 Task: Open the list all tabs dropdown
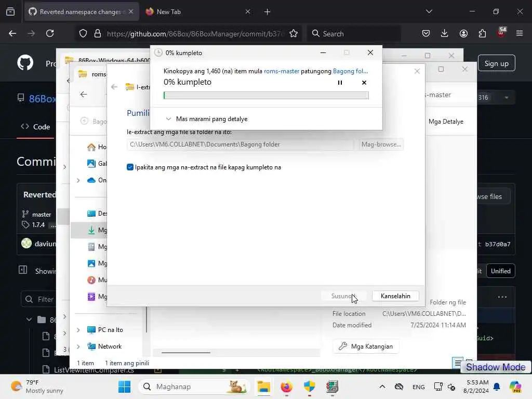pyautogui.click(x=429, y=11)
